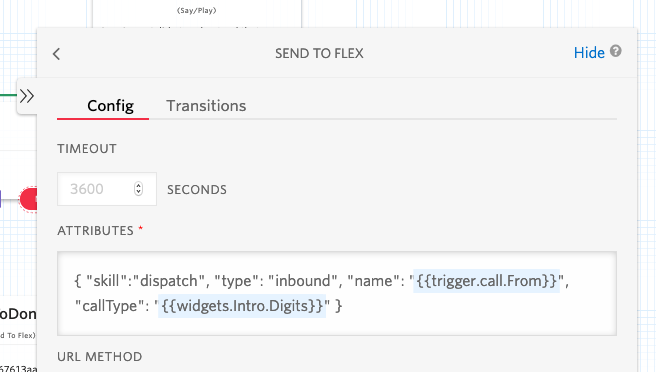Click the URL METHOD label

[100, 357]
